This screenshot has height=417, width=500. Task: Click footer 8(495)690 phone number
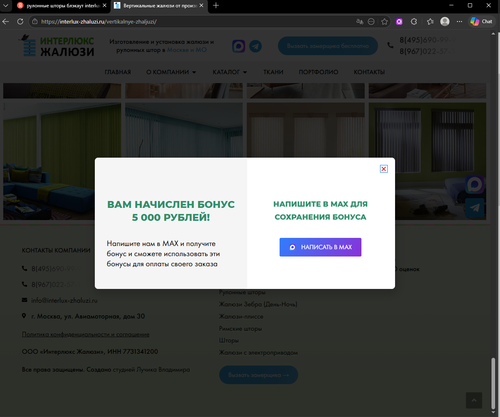tap(56, 268)
